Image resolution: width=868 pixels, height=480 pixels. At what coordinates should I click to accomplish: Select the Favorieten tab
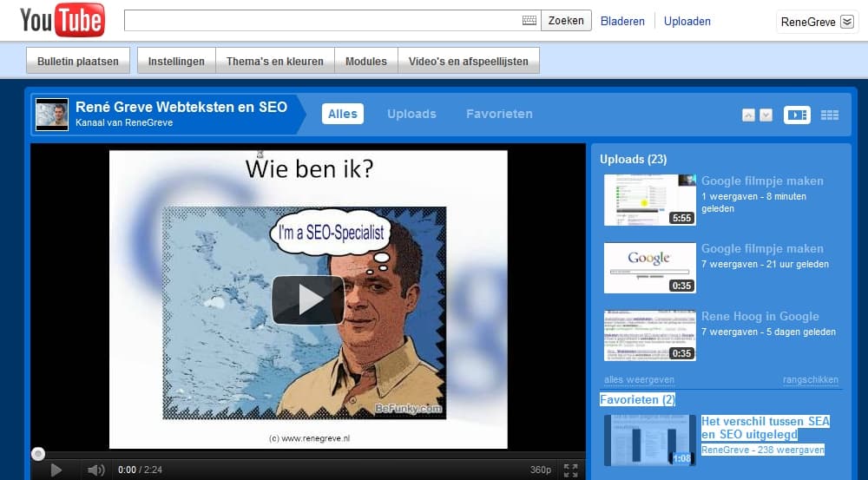point(499,114)
